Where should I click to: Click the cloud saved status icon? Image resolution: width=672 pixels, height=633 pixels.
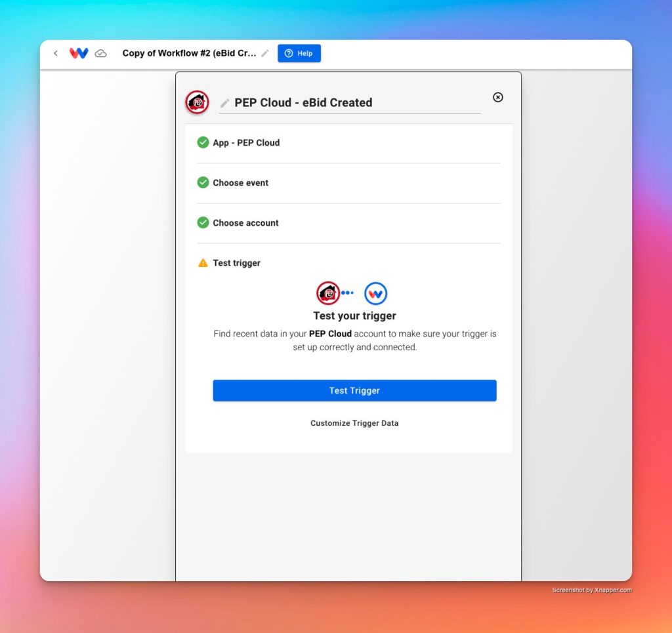[100, 53]
